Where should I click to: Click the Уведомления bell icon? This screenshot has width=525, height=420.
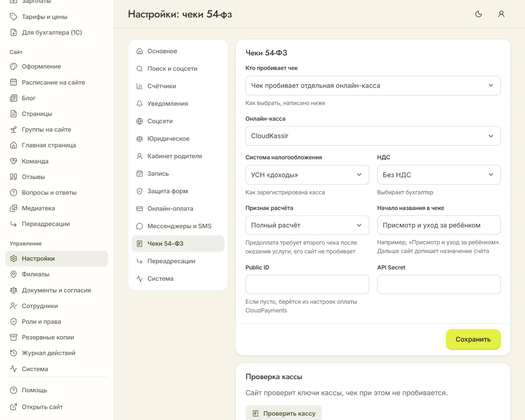tap(139, 104)
